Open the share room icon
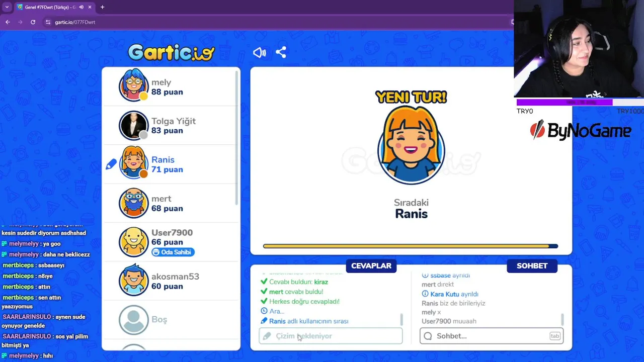This screenshot has width=644, height=362. tap(281, 52)
